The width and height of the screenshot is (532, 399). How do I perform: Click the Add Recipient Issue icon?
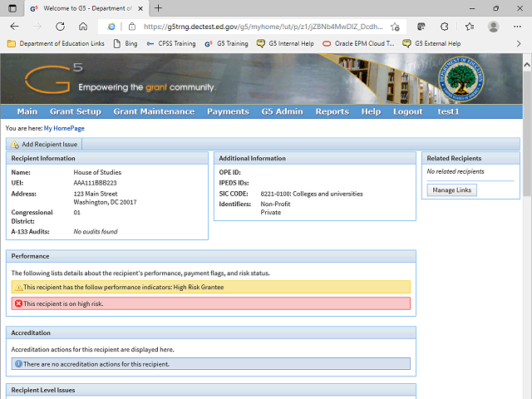(x=15, y=145)
